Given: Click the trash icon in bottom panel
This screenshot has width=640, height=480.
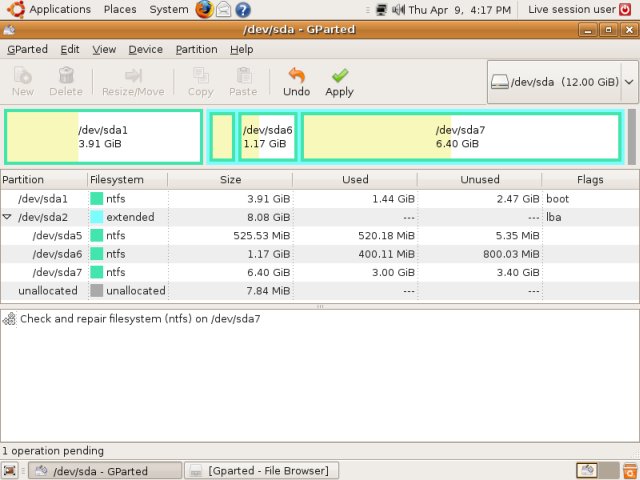Looking at the screenshot, I should click(x=630, y=470).
